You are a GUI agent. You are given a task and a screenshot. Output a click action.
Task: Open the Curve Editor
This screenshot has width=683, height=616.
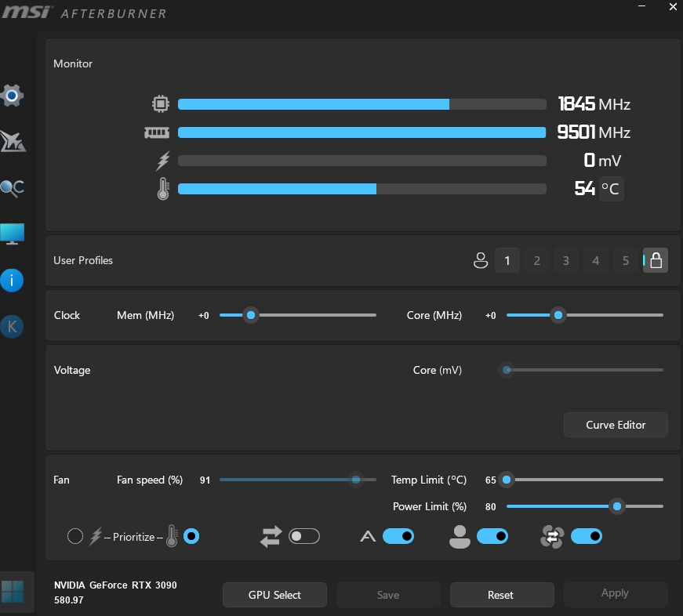[616, 425]
